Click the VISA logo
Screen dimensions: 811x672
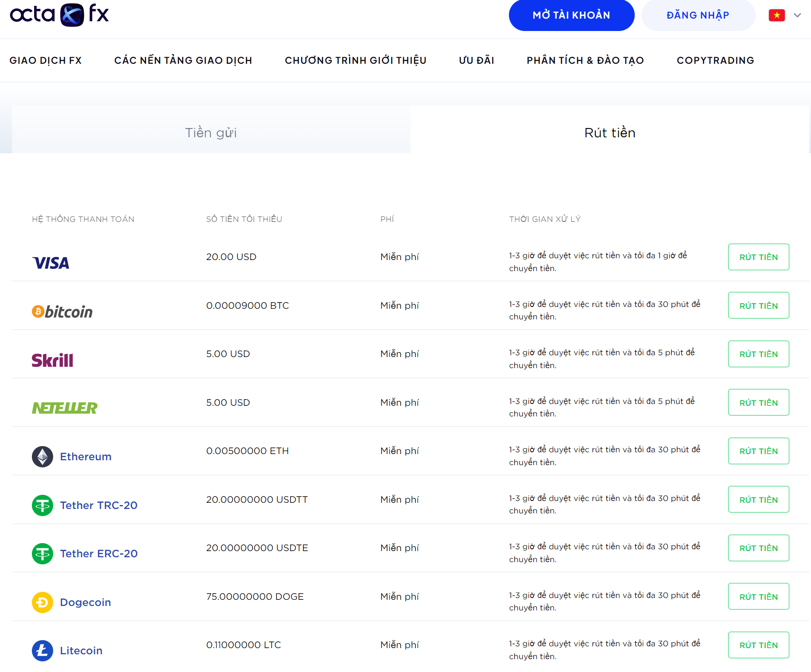coord(51,263)
